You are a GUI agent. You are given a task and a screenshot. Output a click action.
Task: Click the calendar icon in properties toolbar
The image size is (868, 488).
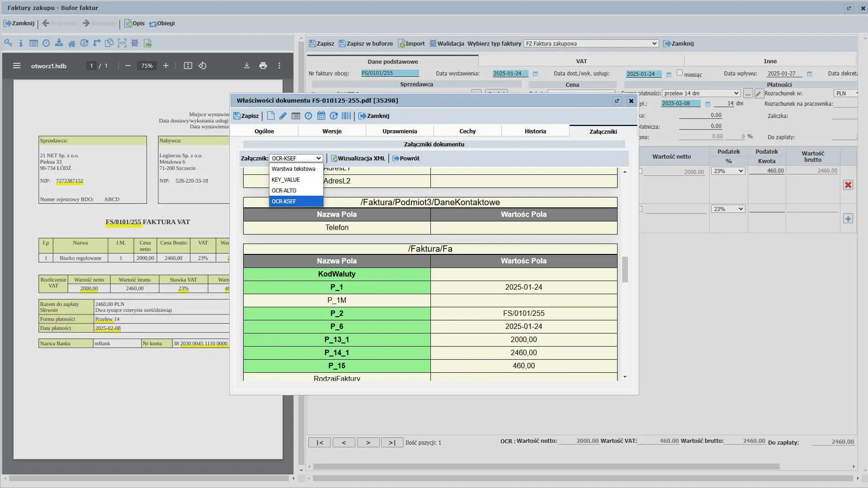point(321,116)
